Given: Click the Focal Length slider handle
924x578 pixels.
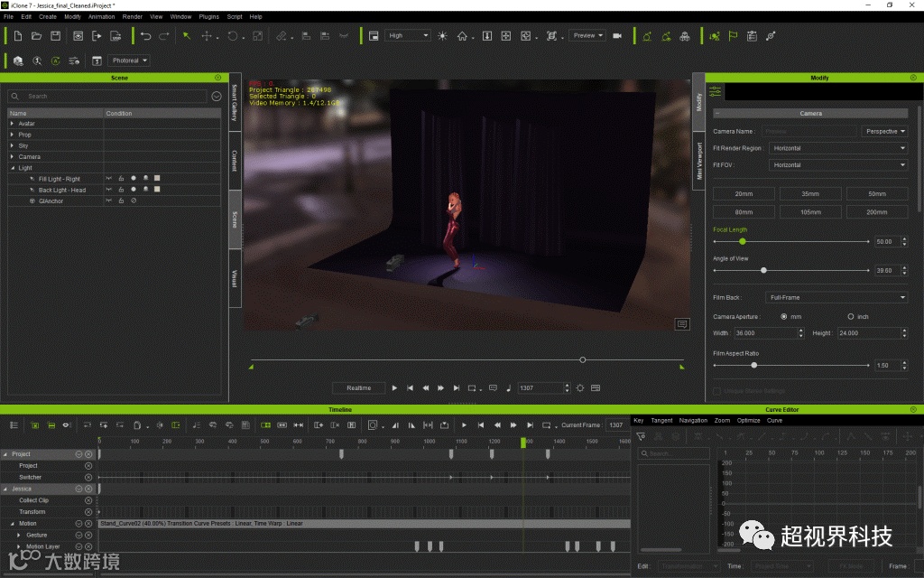Looking at the screenshot, I should tap(743, 242).
